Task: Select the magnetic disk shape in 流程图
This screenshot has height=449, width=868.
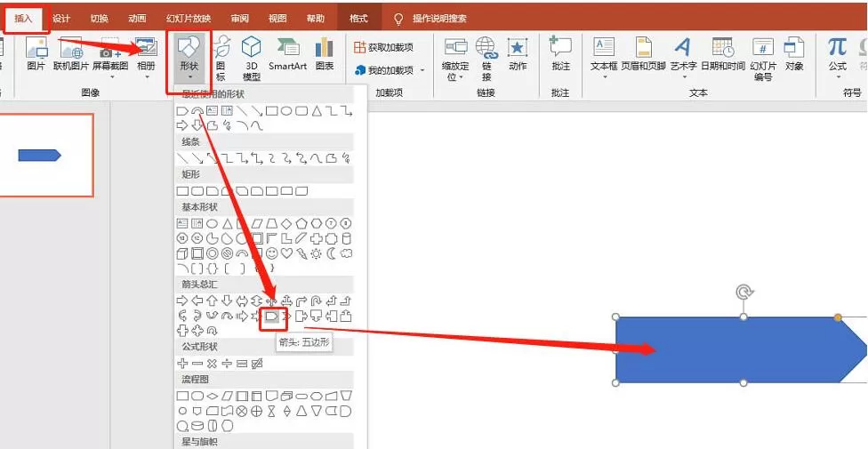Action: [x=197, y=426]
